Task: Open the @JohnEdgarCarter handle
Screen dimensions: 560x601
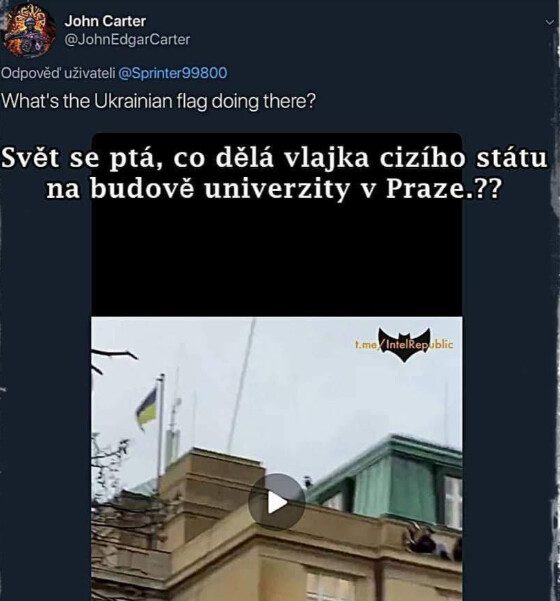Action: pos(127,39)
